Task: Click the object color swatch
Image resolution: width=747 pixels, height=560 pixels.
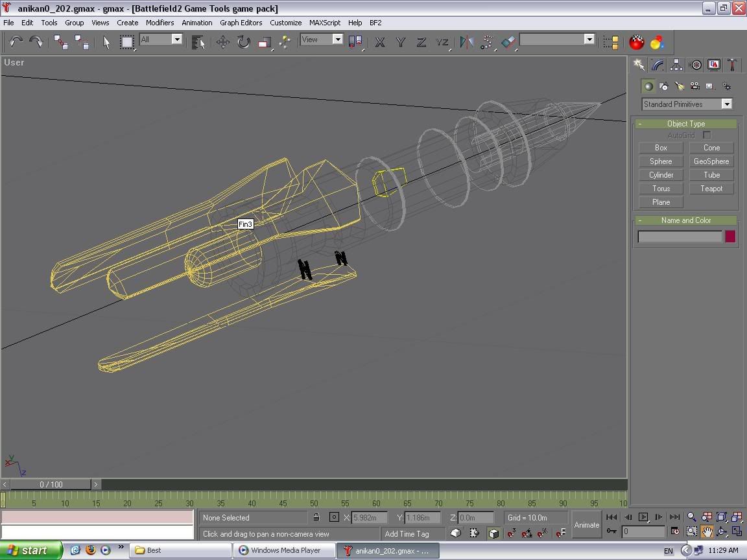Action: coord(730,237)
